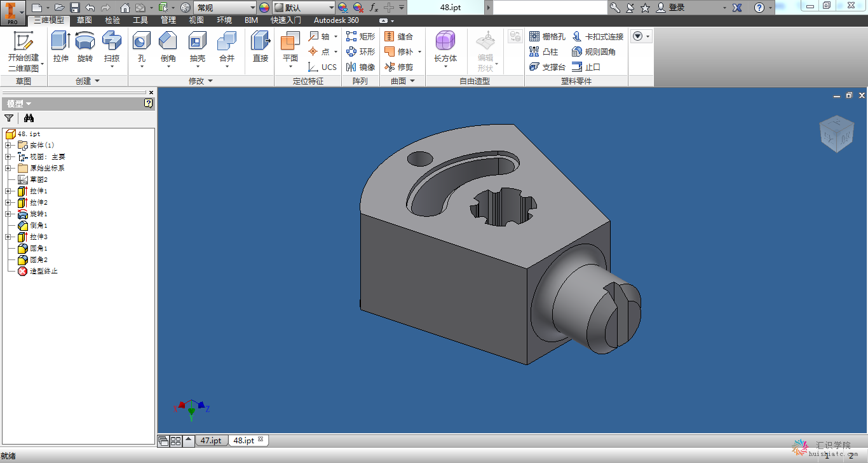
Task: Click the Save icon in quick access toolbar
Action: point(74,8)
